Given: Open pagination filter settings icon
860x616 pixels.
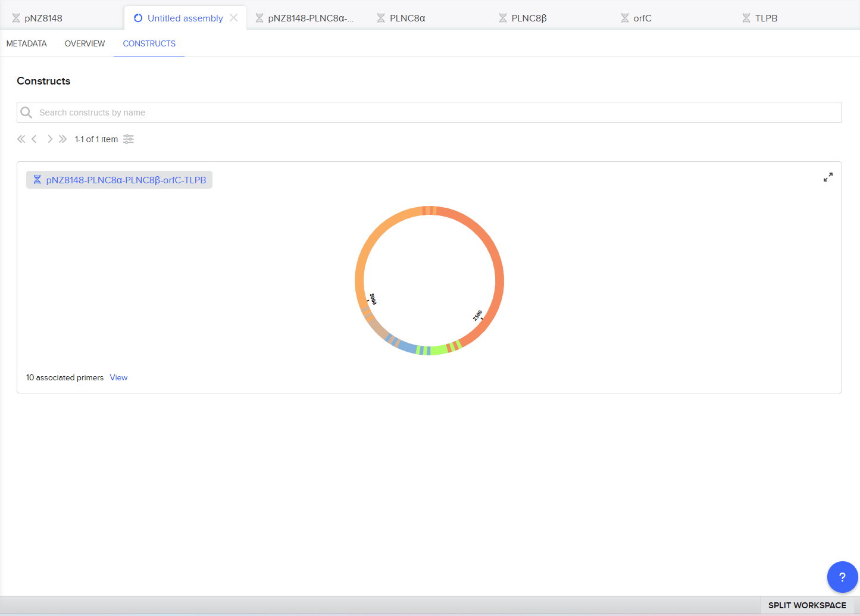Looking at the screenshot, I should pos(129,139).
